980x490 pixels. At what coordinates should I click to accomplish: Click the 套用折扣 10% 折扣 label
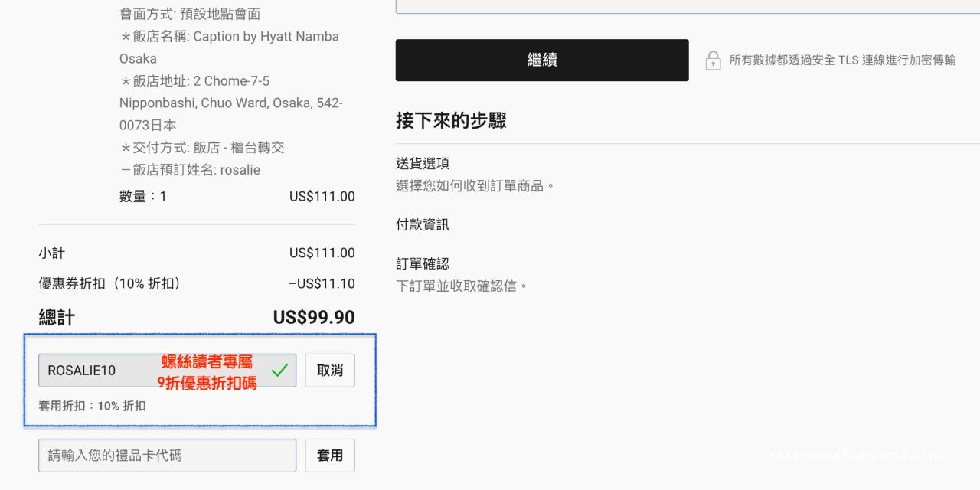pyautogui.click(x=92, y=406)
